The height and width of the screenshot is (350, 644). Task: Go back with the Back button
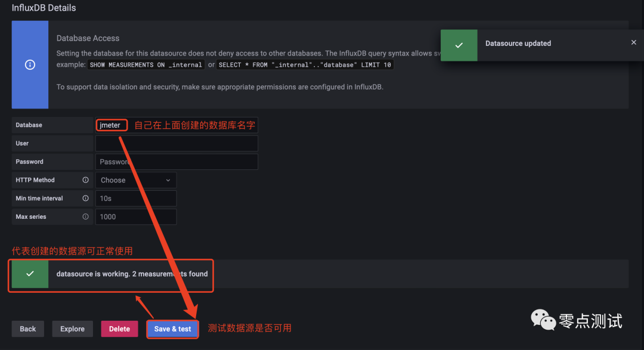point(28,329)
